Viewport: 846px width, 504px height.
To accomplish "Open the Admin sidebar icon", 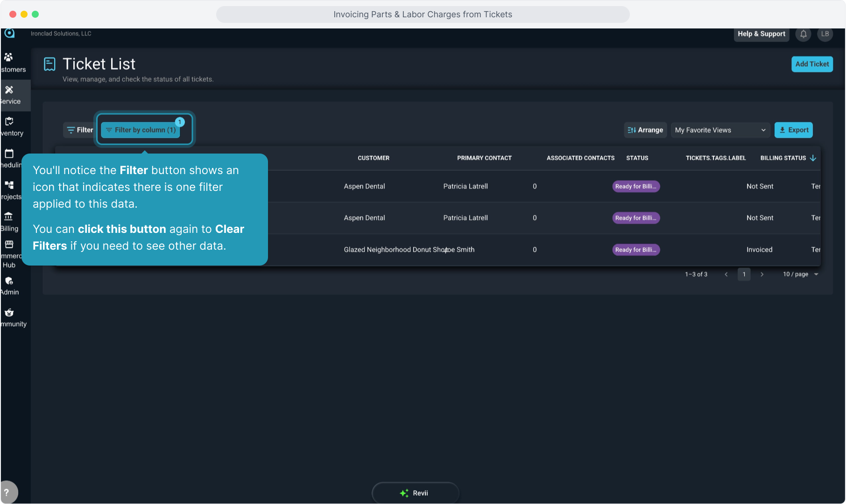I will (x=9, y=281).
